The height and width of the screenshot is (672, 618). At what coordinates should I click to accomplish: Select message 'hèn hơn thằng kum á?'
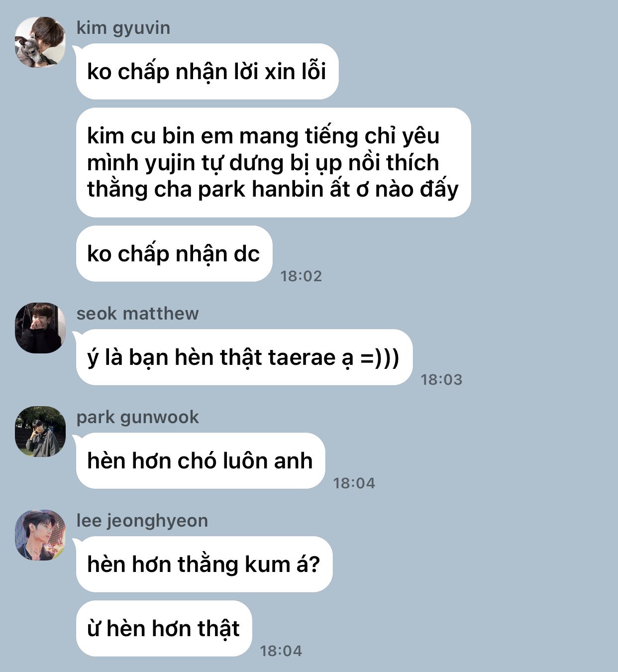coord(204,564)
